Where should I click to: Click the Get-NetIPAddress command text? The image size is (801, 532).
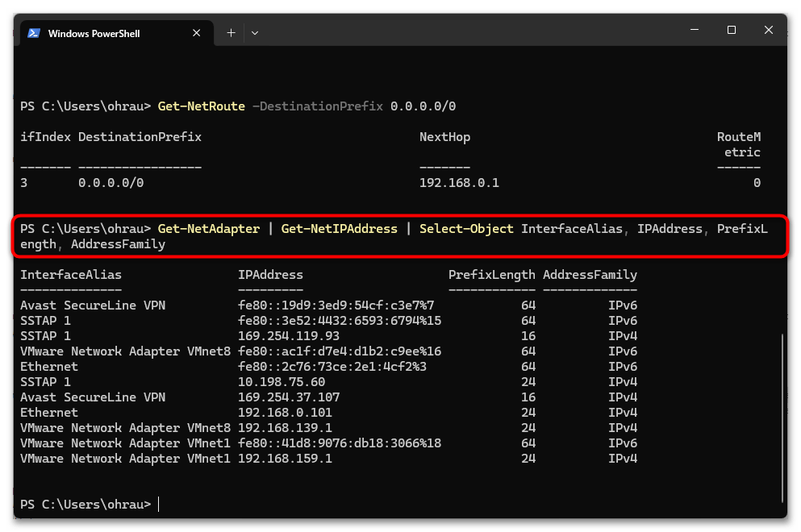(340, 229)
